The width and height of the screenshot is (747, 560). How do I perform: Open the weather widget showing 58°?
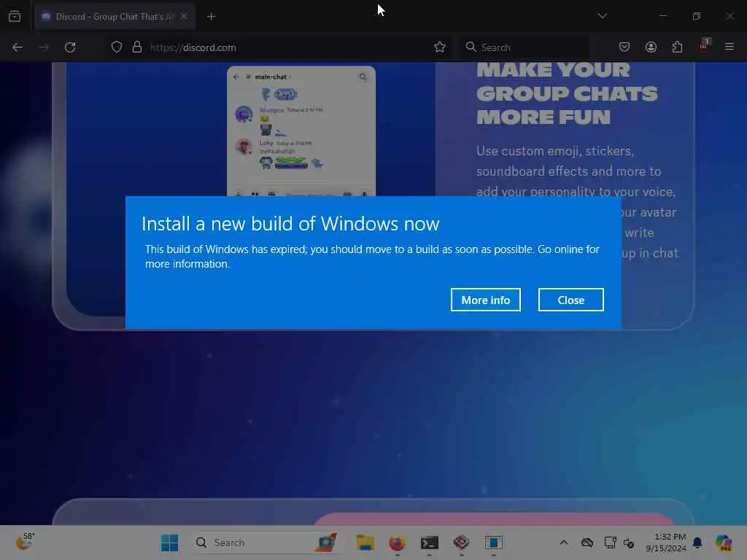pos(25,542)
